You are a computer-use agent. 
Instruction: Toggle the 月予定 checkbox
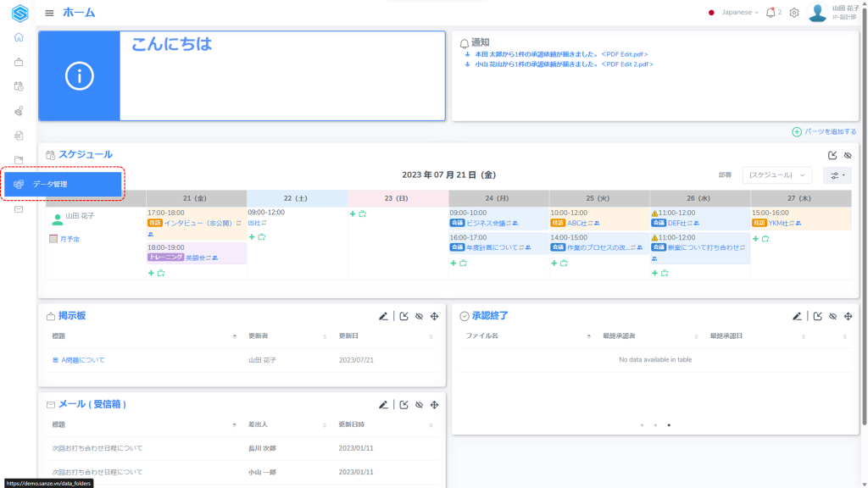53,239
